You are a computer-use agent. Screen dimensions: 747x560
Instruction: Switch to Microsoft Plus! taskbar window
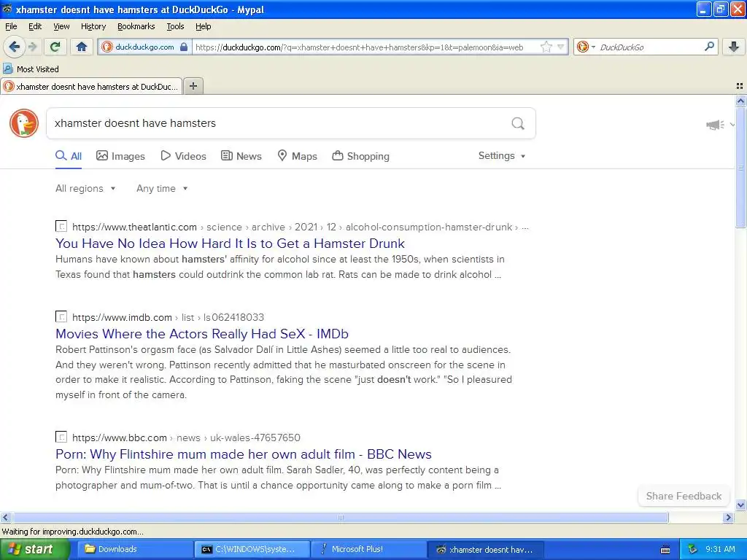[368, 549]
